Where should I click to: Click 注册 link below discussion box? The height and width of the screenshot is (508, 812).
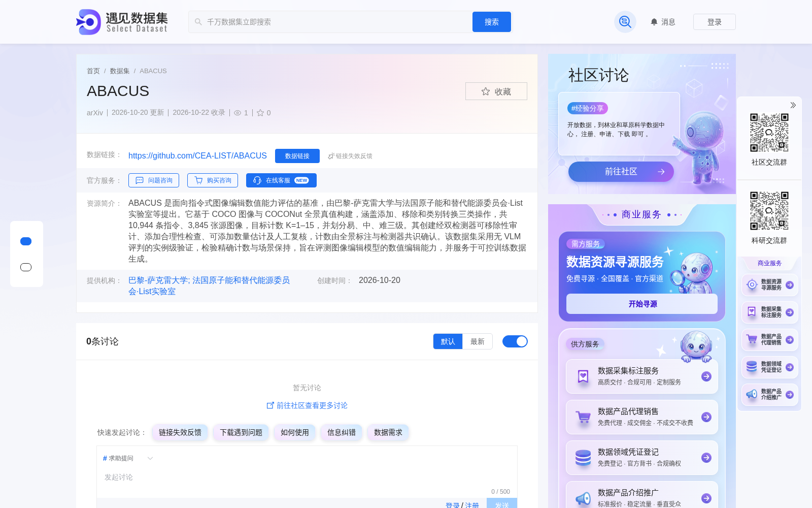coord(472,505)
